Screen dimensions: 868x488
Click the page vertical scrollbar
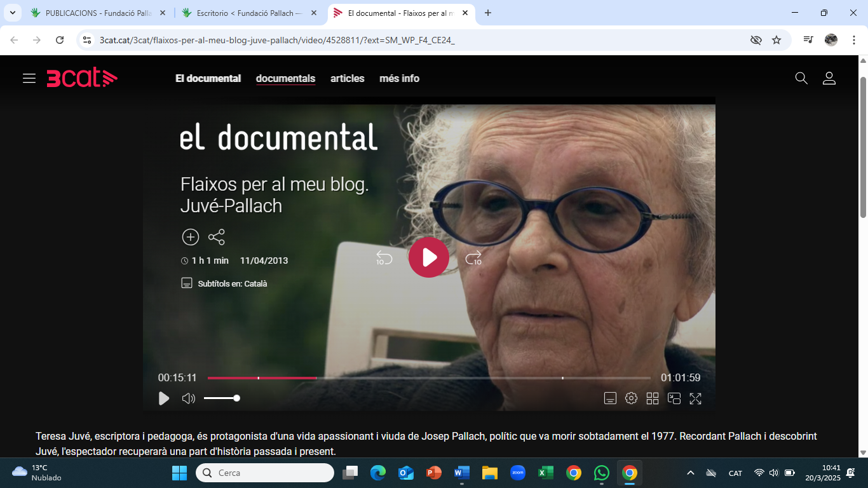[x=863, y=147]
